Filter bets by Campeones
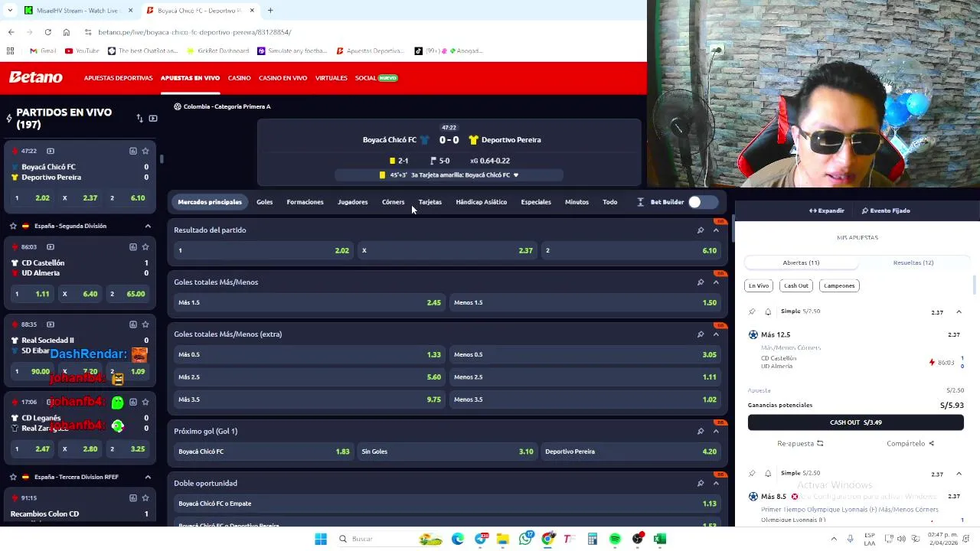 pyautogui.click(x=839, y=285)
